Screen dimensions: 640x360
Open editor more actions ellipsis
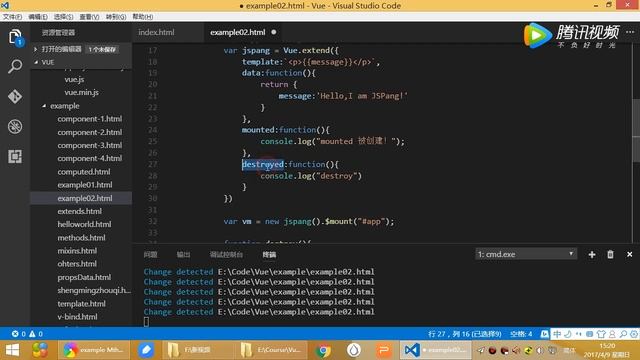pos(630,32)
